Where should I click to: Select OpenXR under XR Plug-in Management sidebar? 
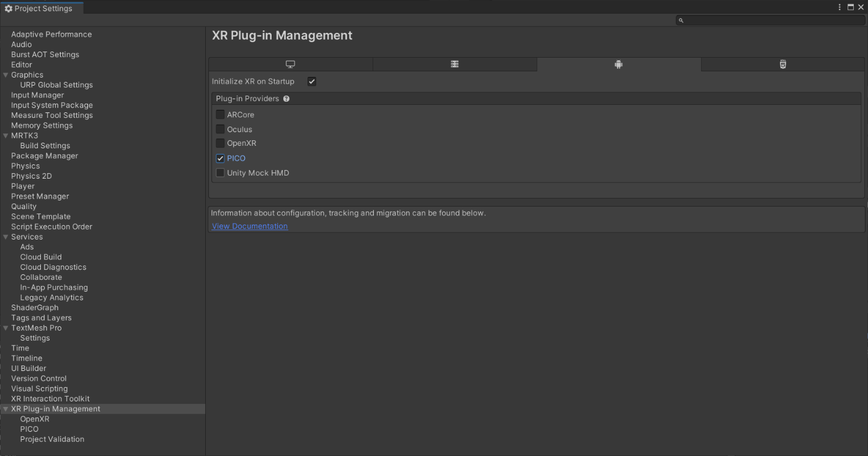[x=35, y=419]
